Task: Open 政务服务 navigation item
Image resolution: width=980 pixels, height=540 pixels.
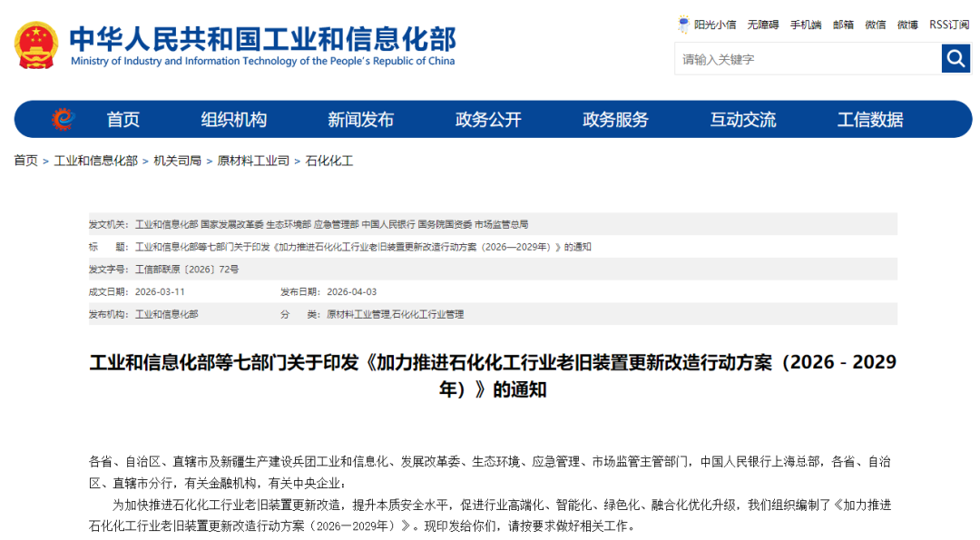Action: click(x=615, y=120)
